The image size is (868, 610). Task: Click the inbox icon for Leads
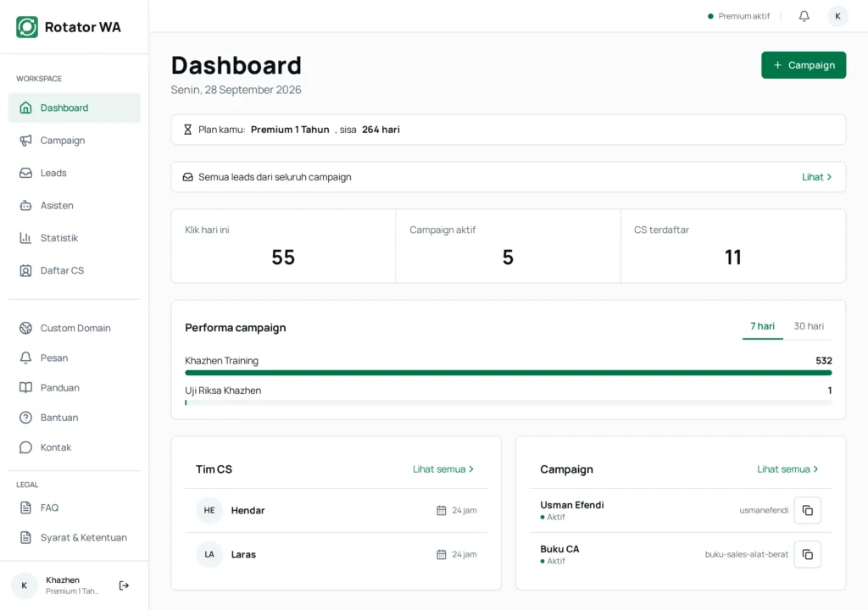[25, 173]
